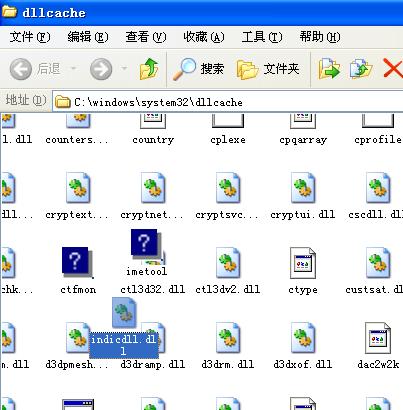The image size is (403, 410).
Task: Click the address bar path field
Action: coord(228,102)
